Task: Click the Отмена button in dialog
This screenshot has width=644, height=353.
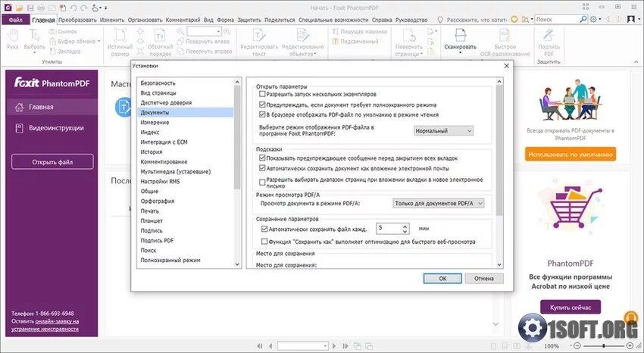Action: click(484, 278)
